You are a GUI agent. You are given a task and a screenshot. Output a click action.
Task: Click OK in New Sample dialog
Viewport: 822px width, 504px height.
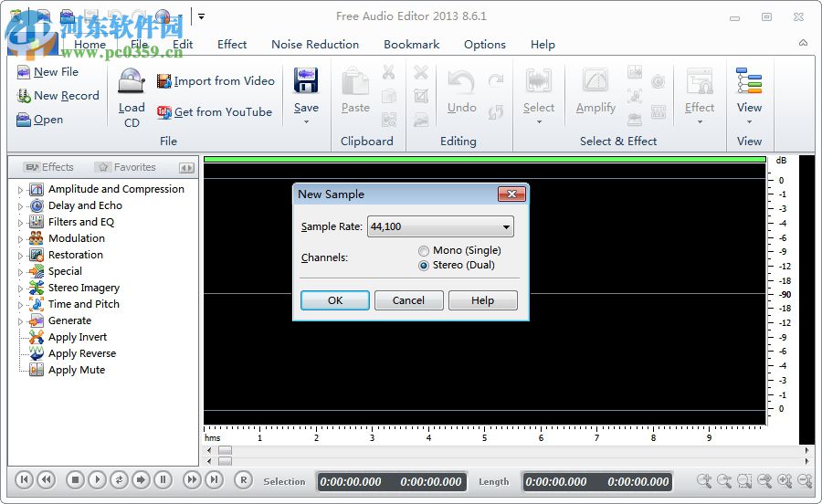[335, 300]
